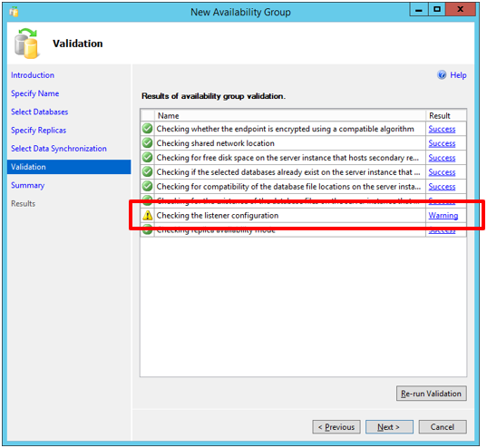Click the Next button
The height and width of the screenshot is (448, 487).
point(389,427)
